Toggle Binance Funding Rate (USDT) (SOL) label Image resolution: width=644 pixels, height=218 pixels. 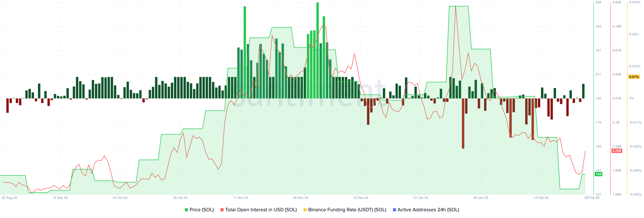[x=347, y=210]
